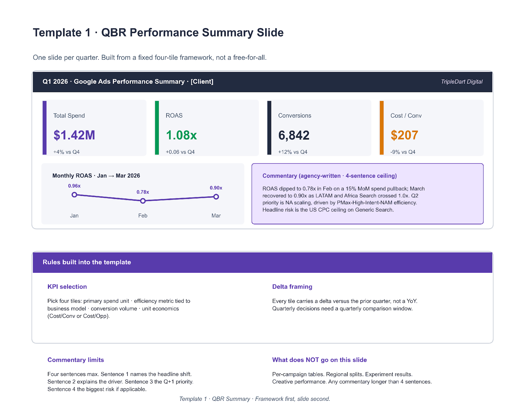525x420 pixels.
Task: Click the Jan data point on ROAS chart
Action: tap(74, 195)
